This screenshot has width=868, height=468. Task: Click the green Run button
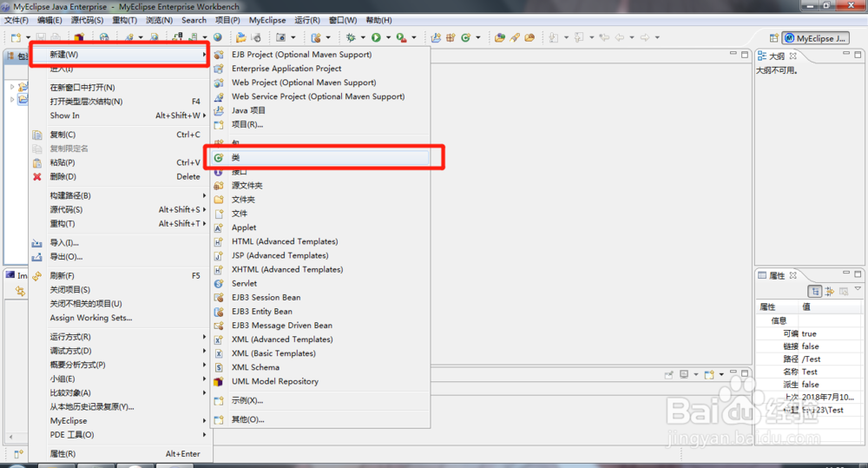pos(376,37)
